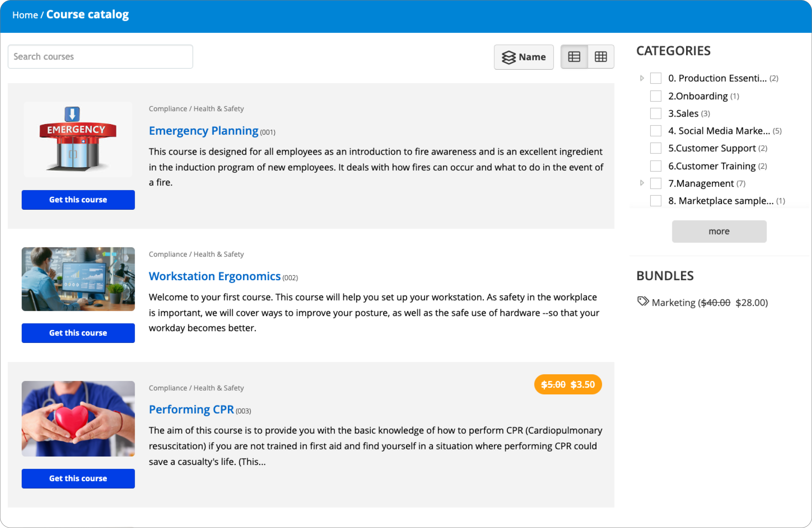Click the (001) course code
Image resolution: width=812 pixels, height=528 pixels.
[x=268, y=132]
